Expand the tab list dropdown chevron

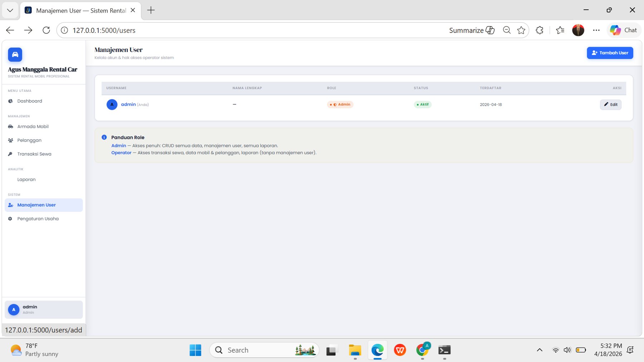[x=10, y=10]
